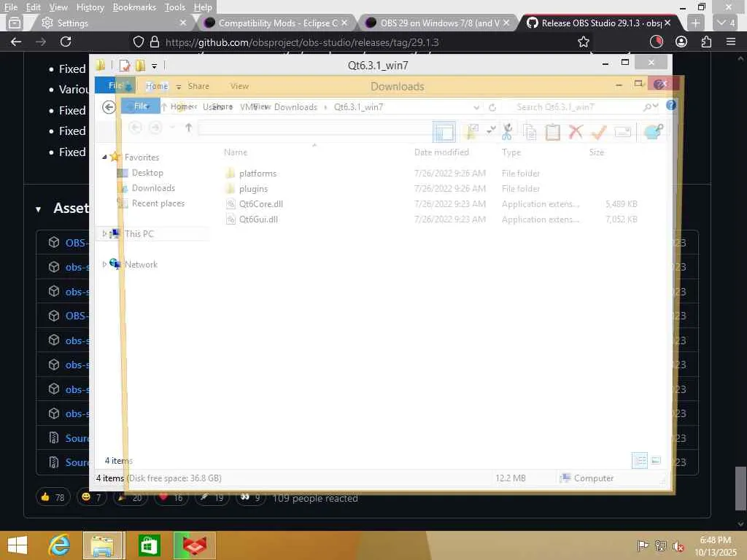
Task: Click the browser page vertical scrollbar thumb
Action: 740,488
